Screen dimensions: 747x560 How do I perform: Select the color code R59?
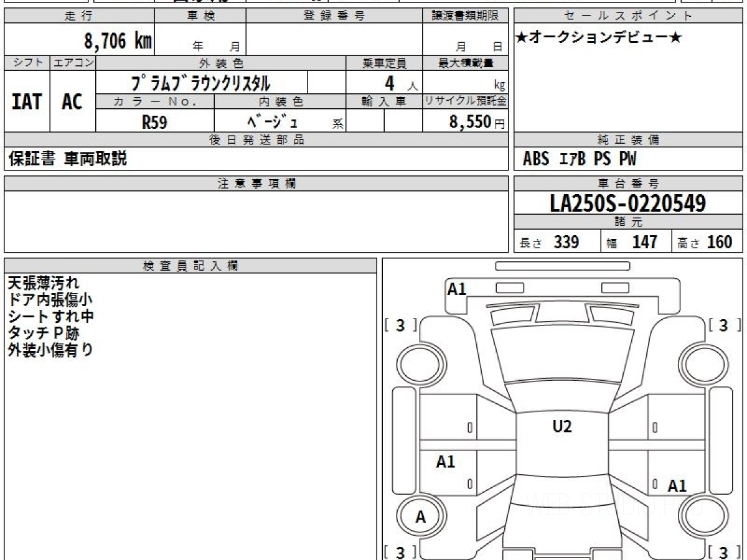tap(154, 122)
